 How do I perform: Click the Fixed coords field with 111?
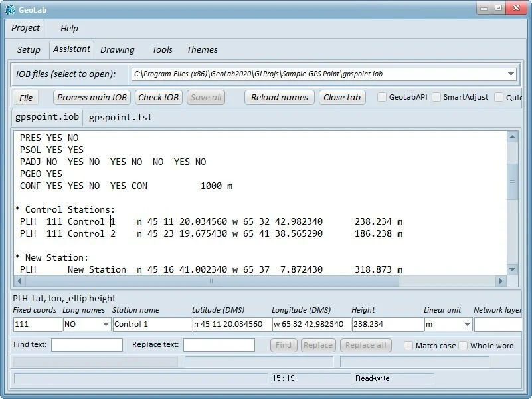[x=38, y=324]
